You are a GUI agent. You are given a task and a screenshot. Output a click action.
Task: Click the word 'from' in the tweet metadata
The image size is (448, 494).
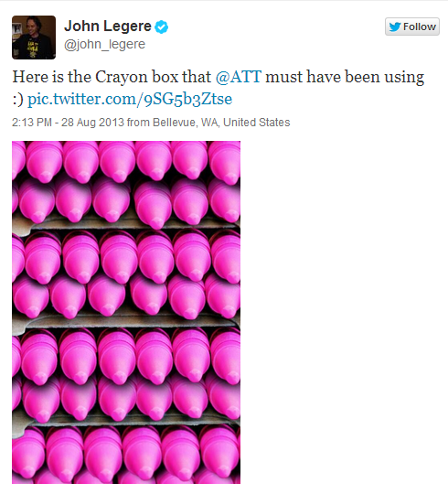click(138, 123)
